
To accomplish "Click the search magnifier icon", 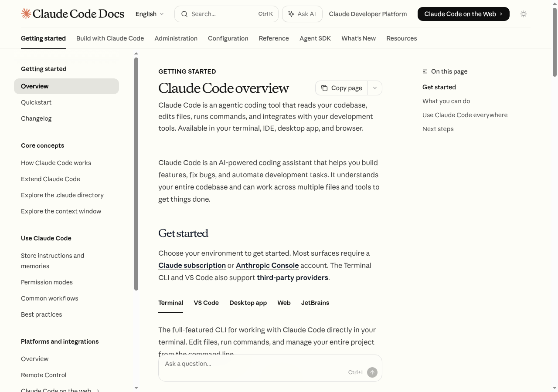I will pos(184,14).
